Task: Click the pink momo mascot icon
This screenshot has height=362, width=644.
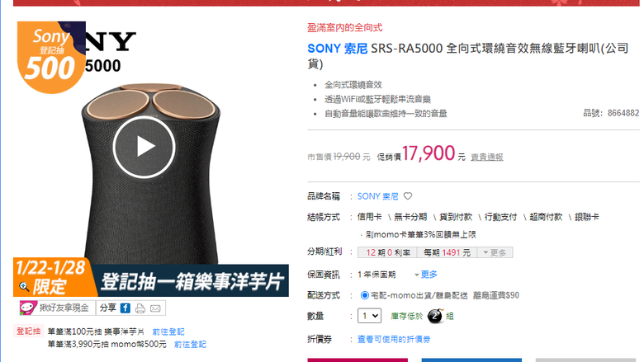Action: [28, 308]
